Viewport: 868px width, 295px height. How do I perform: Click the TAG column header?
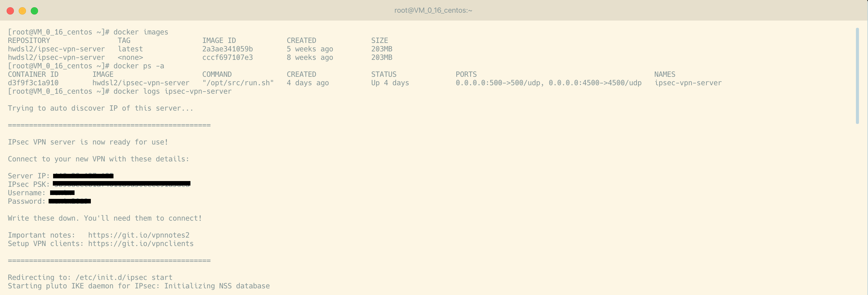124,41
